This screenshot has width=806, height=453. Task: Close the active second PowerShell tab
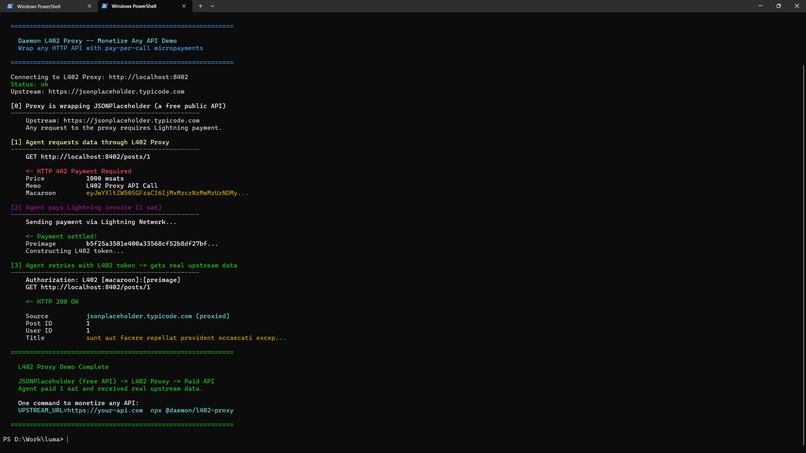[184, 6]
